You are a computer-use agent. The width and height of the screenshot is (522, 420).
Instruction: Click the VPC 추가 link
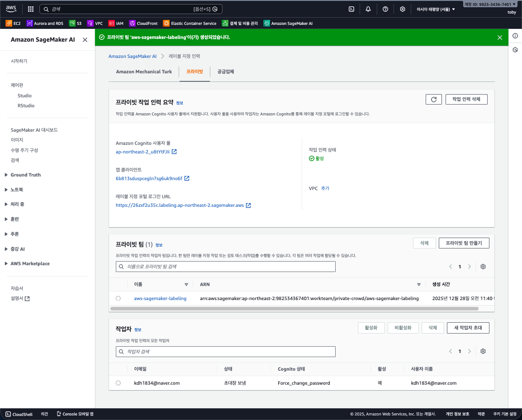[325, 188]
